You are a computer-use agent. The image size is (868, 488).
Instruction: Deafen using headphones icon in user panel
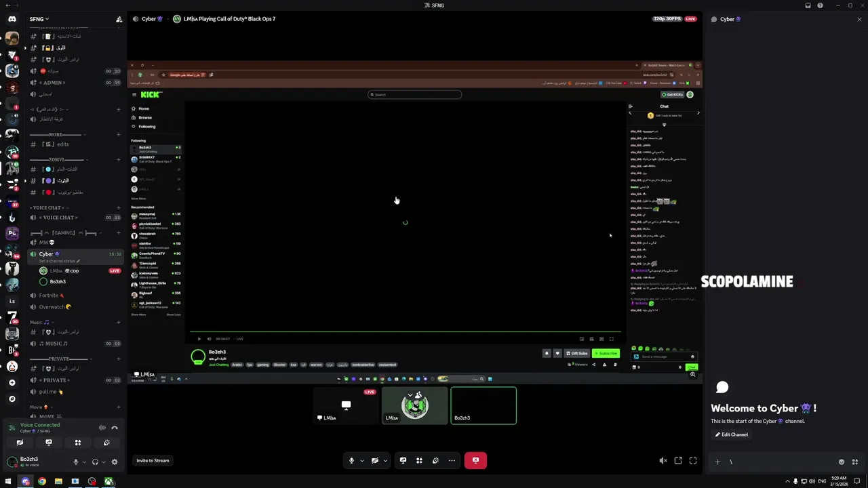pyautogui.click(x=95, y=462)
